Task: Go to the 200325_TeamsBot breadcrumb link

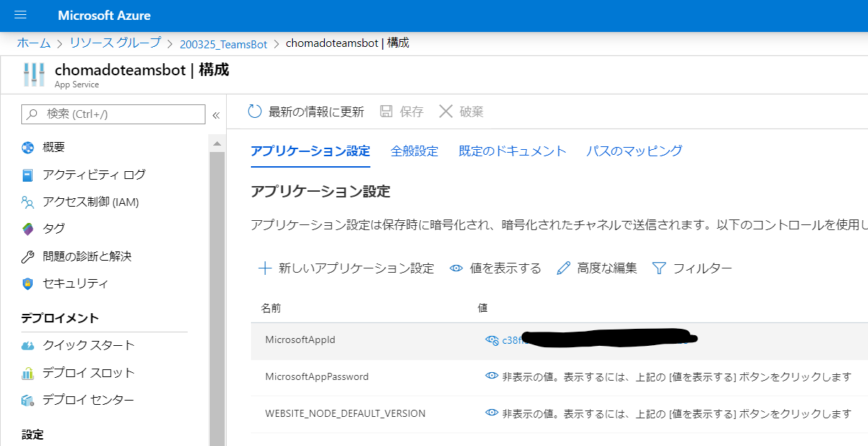Action: (223, 44)
